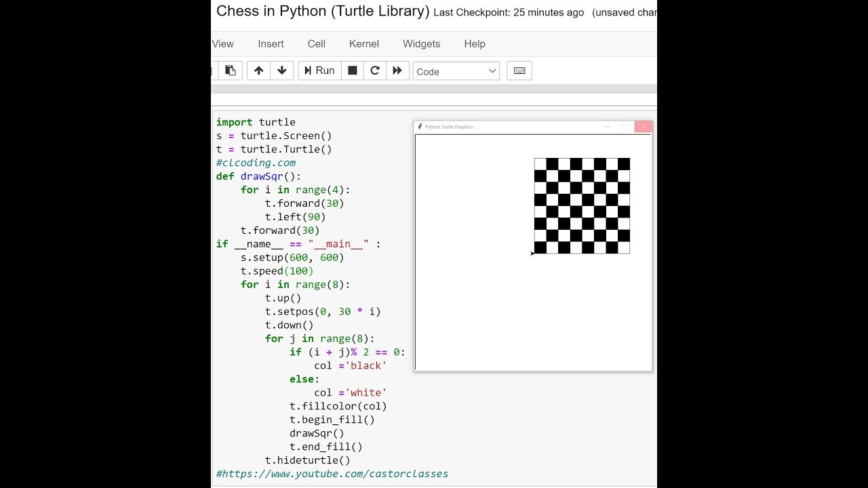Click the 'for i in range(8):' line
This screenshot has height=488, width=868.
295,285
